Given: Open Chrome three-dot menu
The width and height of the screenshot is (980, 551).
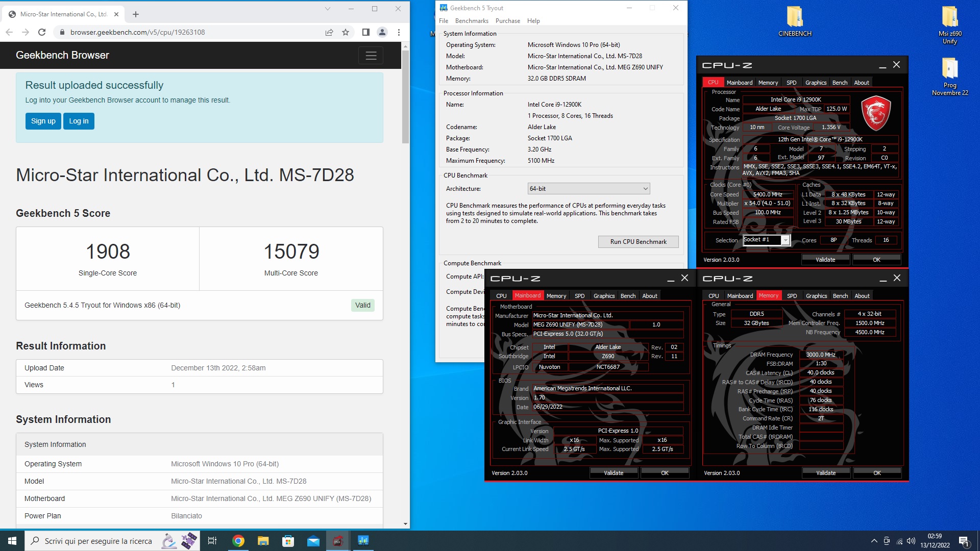Looking at the screenshot, I should [399, 32].
